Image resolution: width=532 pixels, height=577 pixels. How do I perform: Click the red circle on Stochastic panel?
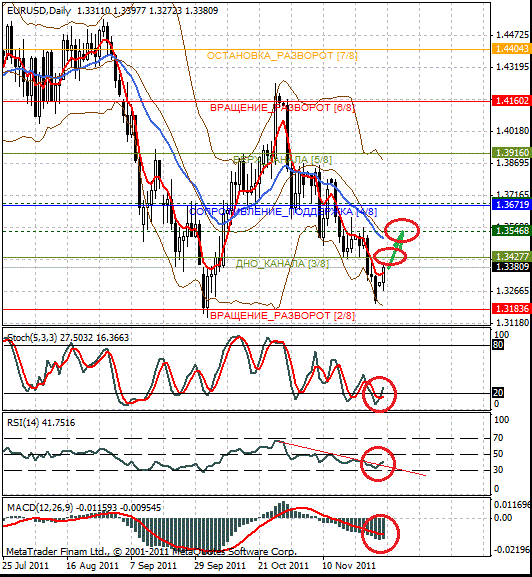click(x=379, y=394)
